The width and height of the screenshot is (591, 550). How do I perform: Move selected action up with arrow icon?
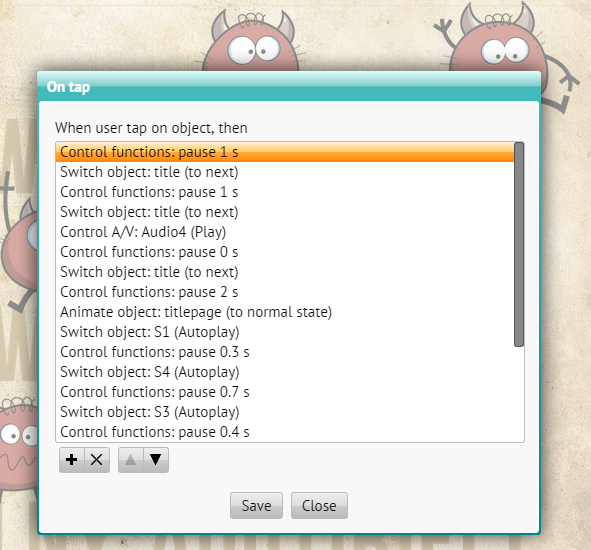click(x=130, y=460)
